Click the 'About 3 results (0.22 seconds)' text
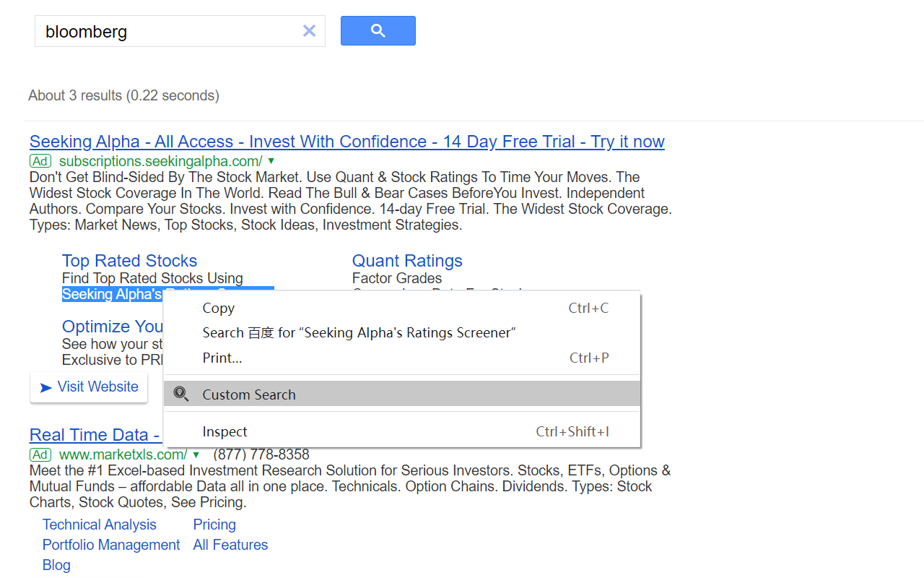 coord(123,95)
